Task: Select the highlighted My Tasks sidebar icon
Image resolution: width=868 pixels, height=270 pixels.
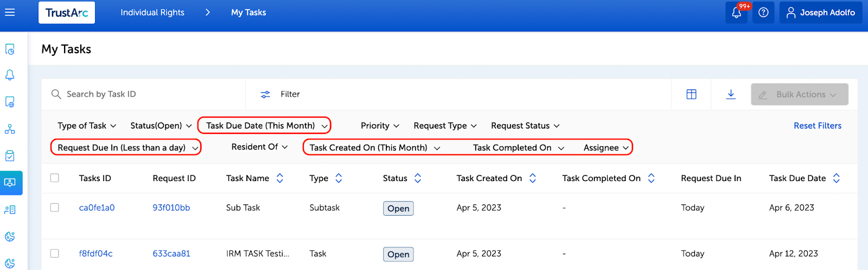Action: tap(11, 183)
